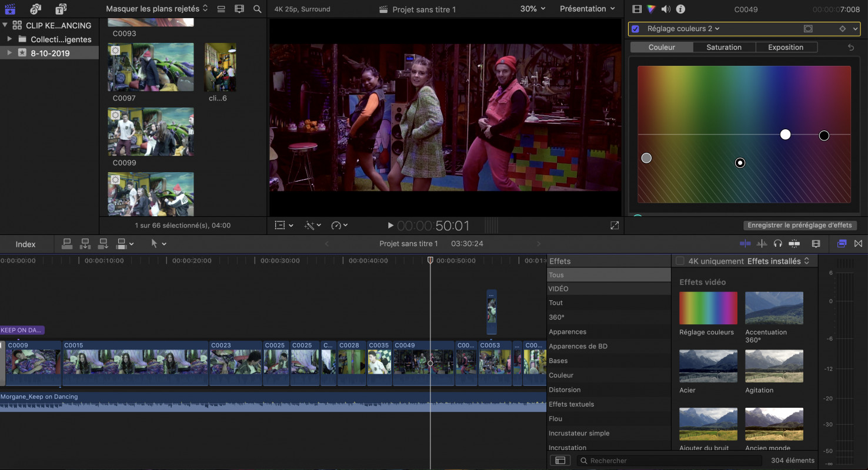Open Masquer les plans rejetés filter menu
Viewport: 868px width, 470px height.
coord(157,9)
